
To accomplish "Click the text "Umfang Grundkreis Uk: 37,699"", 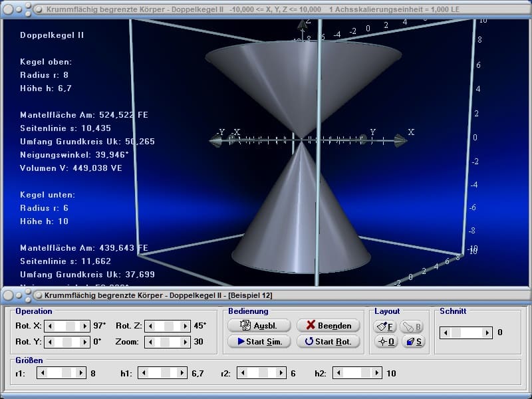I will [x=87, y=275].
